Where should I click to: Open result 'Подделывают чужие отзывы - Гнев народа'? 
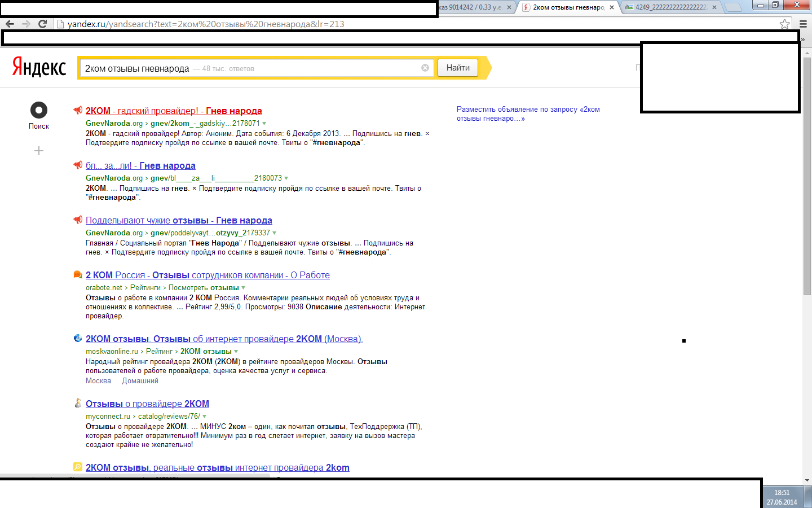click(x=179, y=220)
